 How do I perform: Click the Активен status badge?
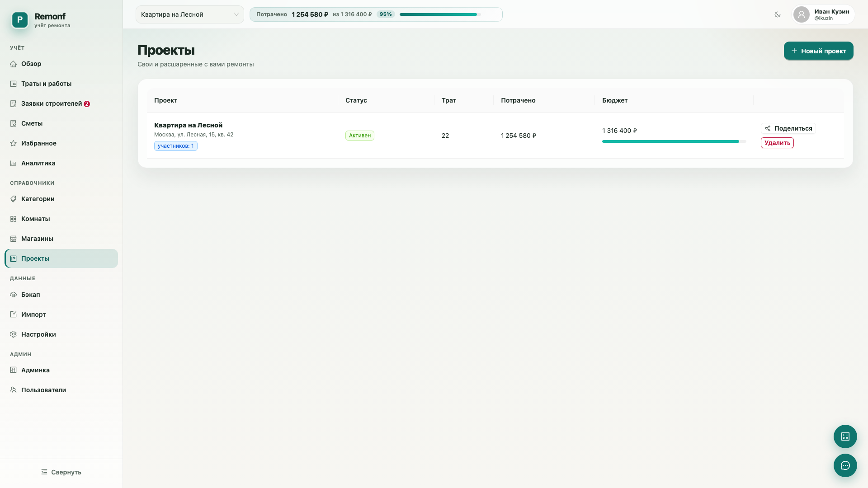click(x=360, y=136)
